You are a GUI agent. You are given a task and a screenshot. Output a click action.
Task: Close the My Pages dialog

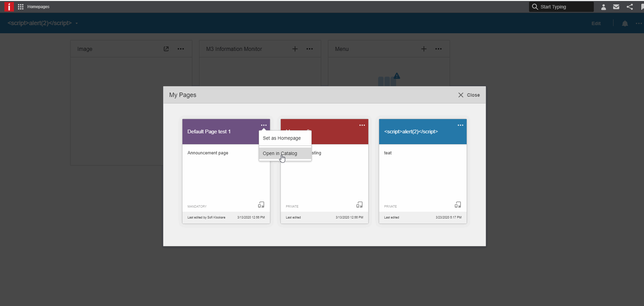coord(469,95)
